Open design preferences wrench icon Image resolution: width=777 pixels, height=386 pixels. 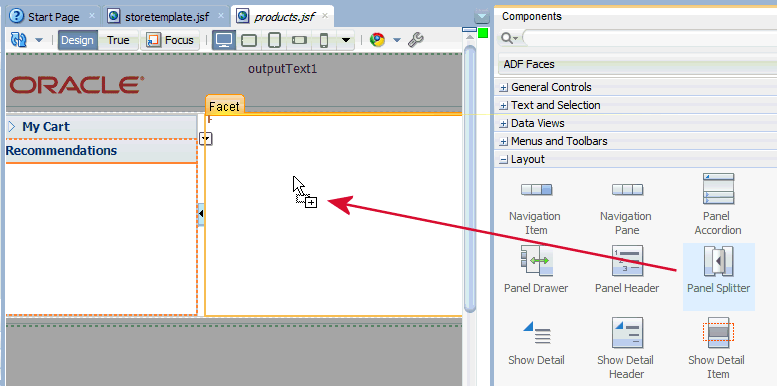(416, 40)
